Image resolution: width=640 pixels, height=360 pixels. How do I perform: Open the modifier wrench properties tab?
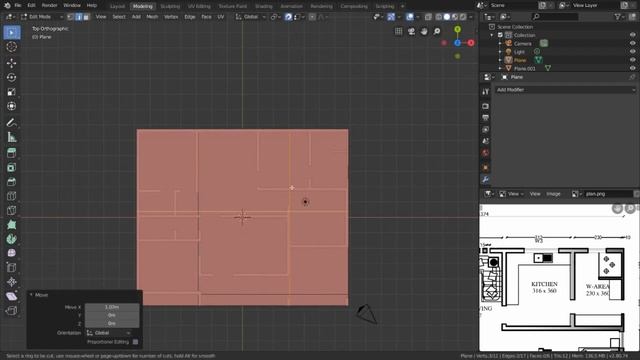485,180
